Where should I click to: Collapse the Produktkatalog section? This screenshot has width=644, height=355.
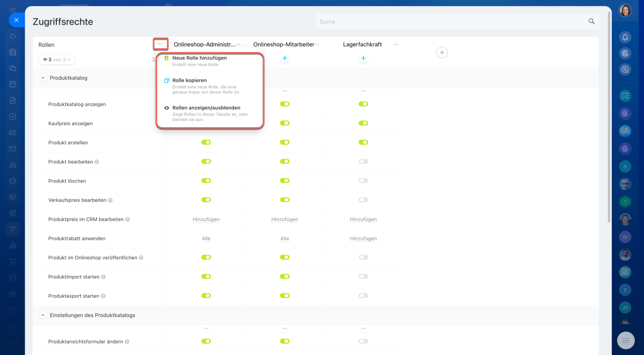click(x=43, y=78)
